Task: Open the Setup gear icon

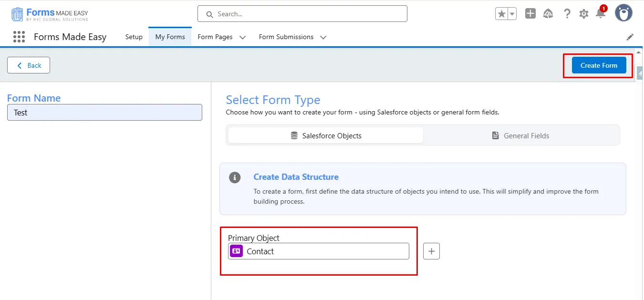Action: [584, 14]
